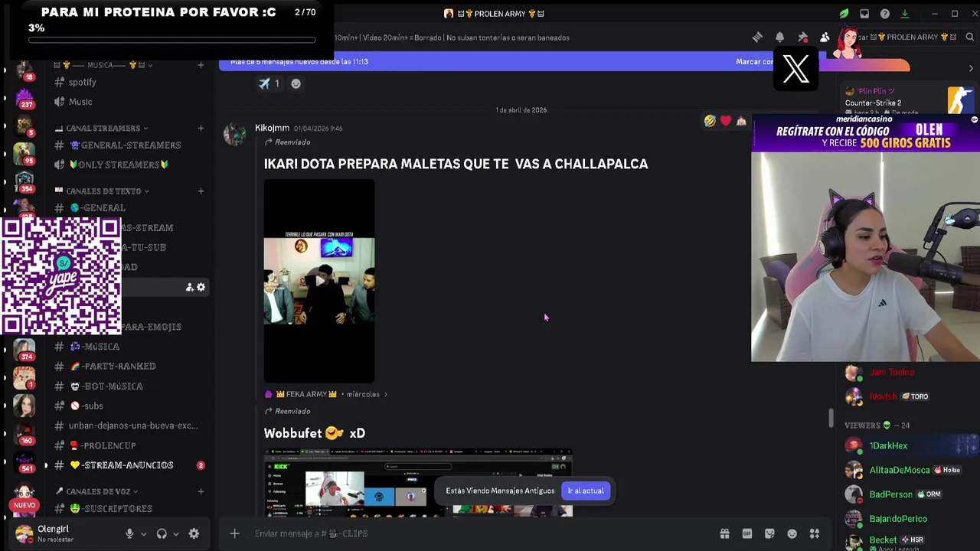Screen dimensions: 980x551
Task: Open the emoji picker in message bar
Action: [792, 533]
